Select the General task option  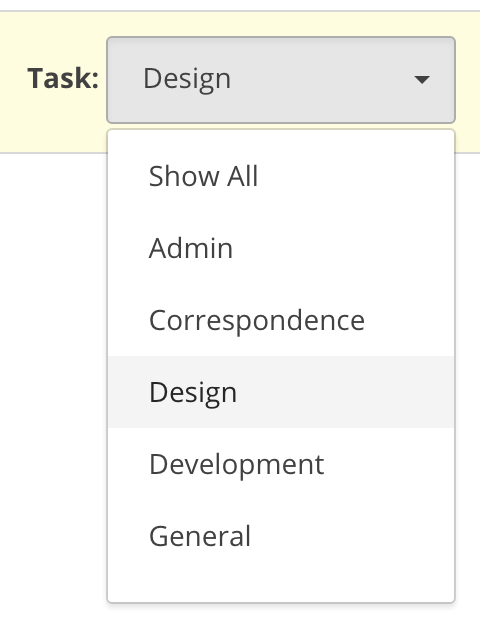point(281,536)
